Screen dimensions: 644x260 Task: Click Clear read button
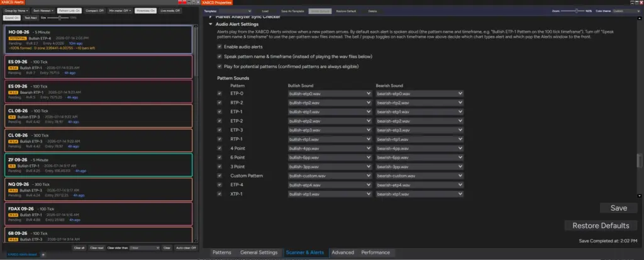97,248
